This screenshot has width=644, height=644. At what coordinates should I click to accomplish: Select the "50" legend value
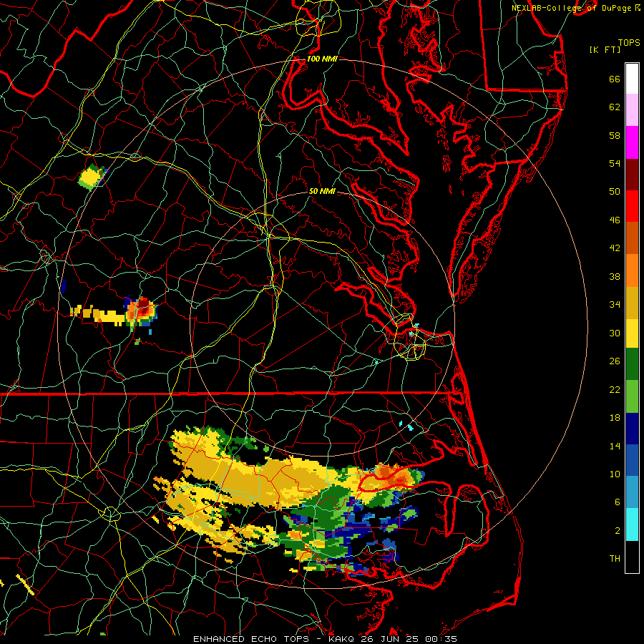click(615, 192)
